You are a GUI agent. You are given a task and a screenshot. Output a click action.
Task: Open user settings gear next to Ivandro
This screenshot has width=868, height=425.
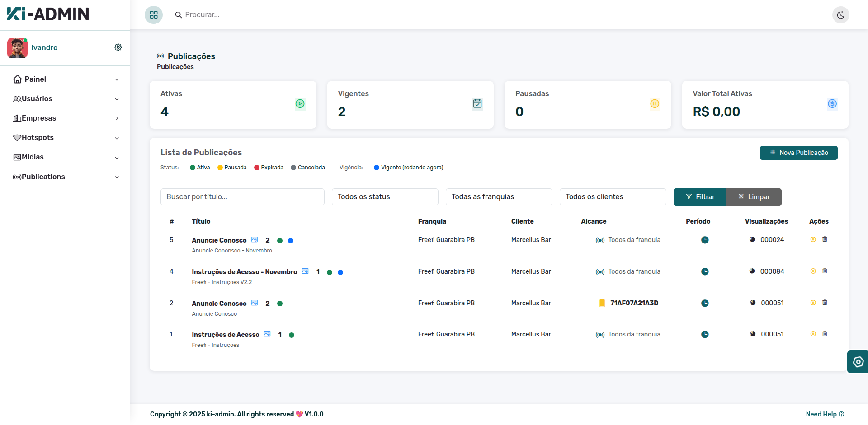point(118,47)
